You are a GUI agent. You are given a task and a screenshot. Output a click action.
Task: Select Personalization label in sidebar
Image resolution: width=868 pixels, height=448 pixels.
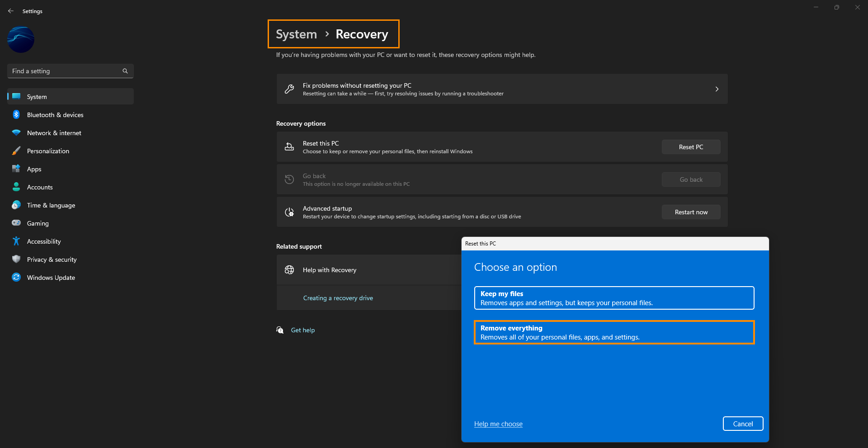point(48,151)
